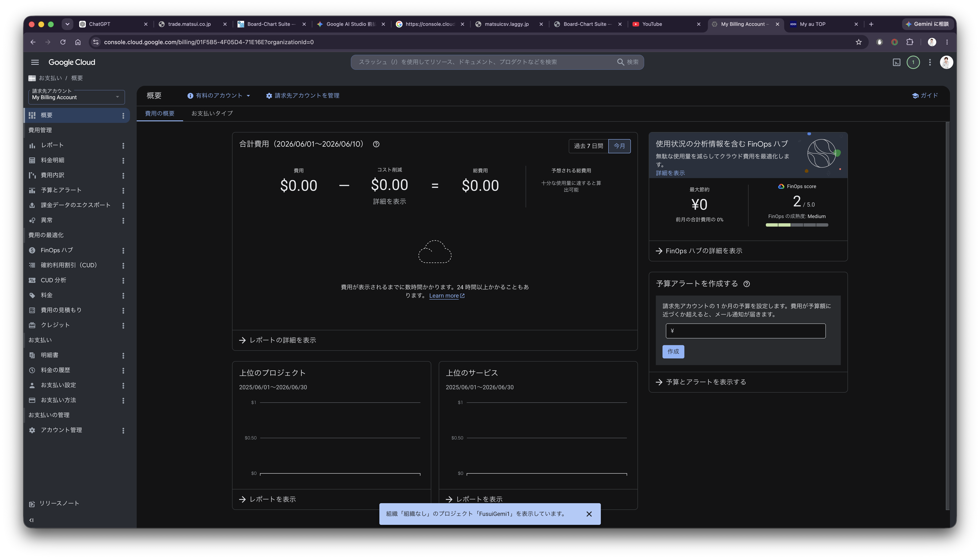This screenshot has width=980, height=559.
Task: Switch to the ChatGPT browser tab
Action: pyautogui.click(x=113, y=24)
